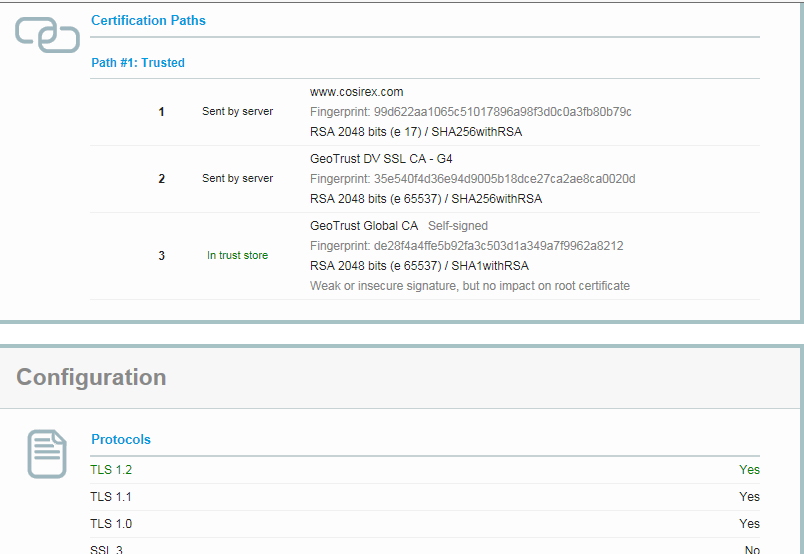Image resolution: width=804 pixels, height=554 pixels.
Task: Click the Protocols heading
Action: 121,439
